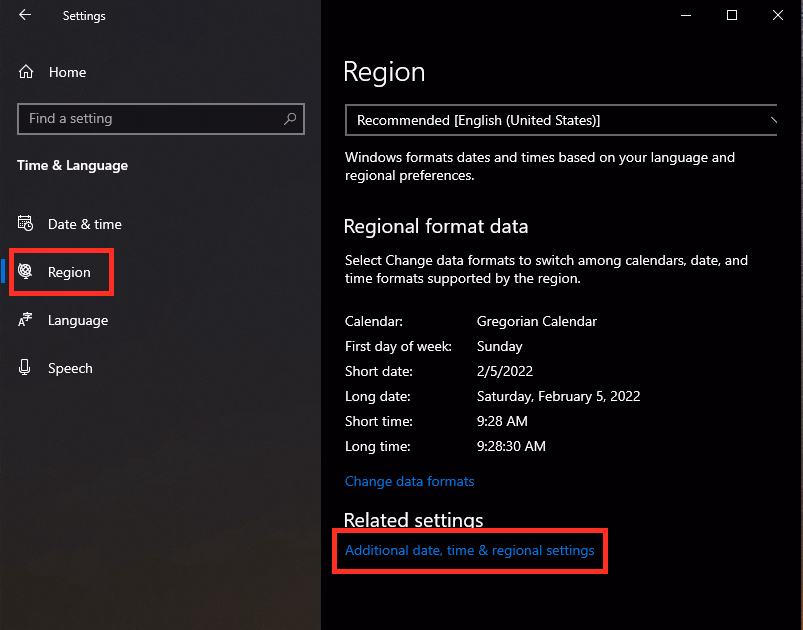Go to the Date & time page

85,224
